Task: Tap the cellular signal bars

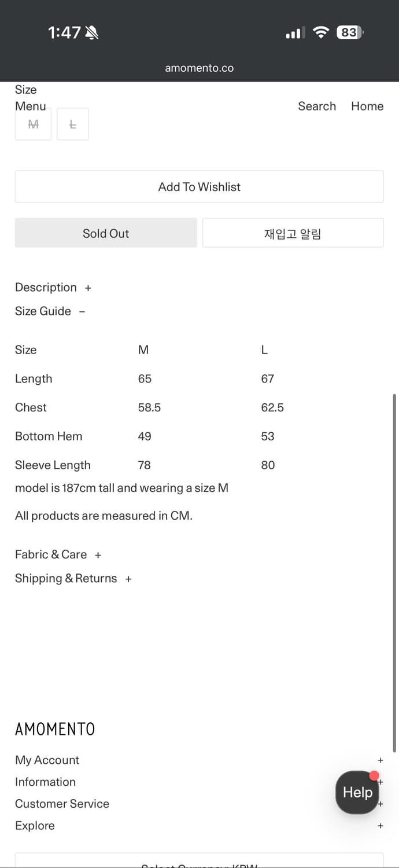Action: [x=294, y=34]
